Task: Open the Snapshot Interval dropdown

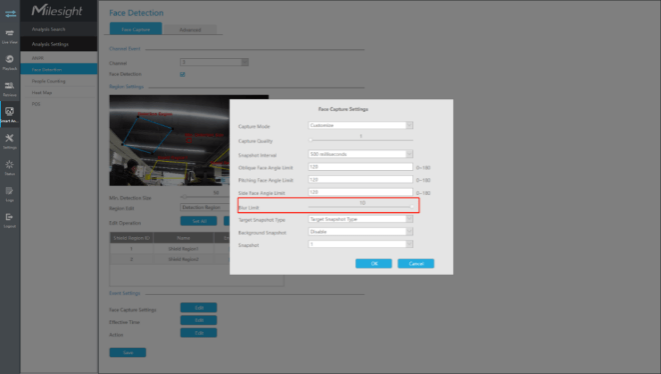Action: 360,154
